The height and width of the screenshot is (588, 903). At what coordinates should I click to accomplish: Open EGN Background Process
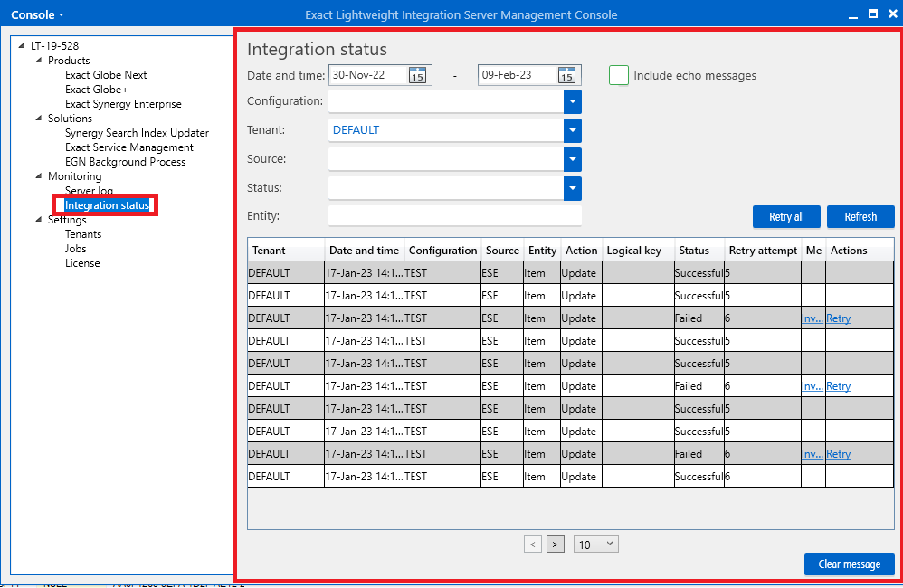125,162
